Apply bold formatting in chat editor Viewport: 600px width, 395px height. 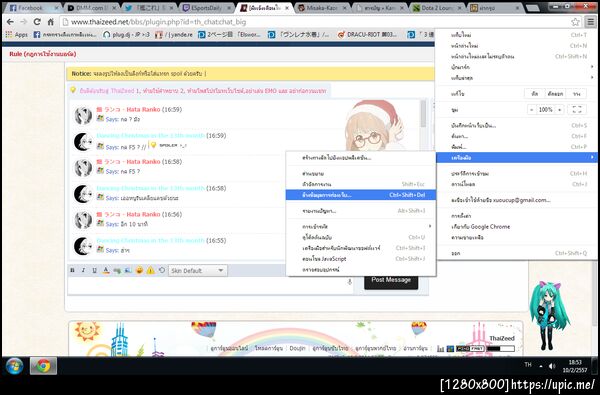pos(72,270)
